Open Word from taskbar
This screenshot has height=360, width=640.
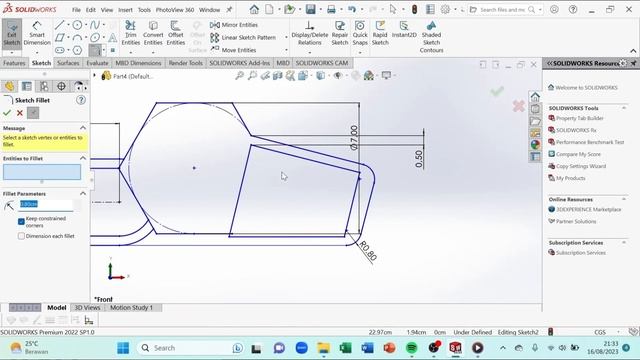367,348
